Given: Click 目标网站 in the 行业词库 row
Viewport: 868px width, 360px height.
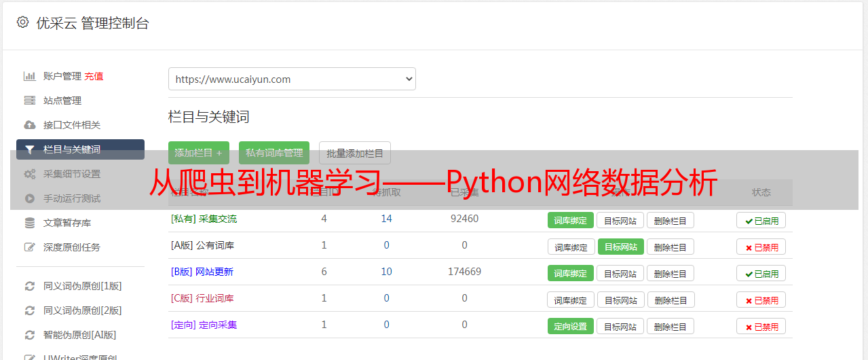Looking at the screenshot, I should (x=621, y=300).
